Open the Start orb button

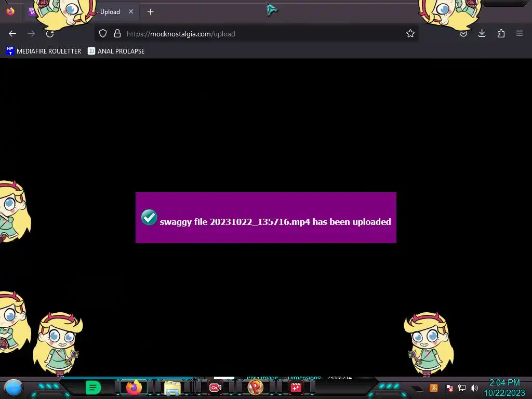tap(14, 388)
